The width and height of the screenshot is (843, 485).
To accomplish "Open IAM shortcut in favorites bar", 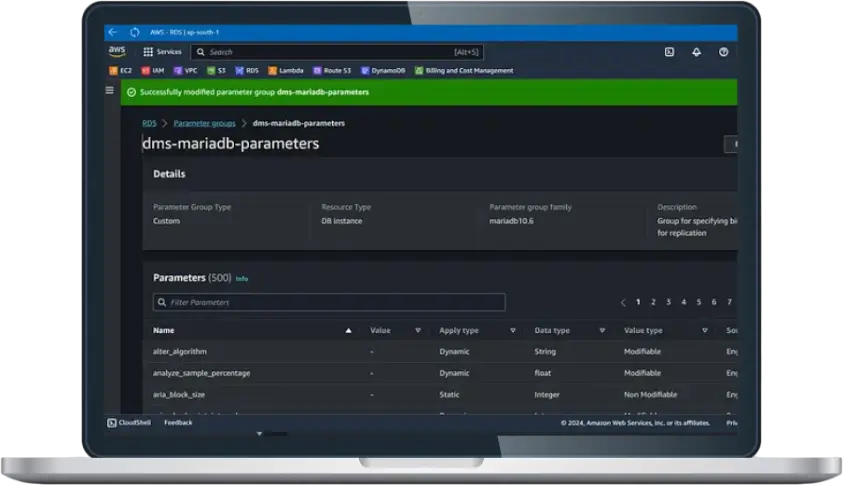I will click(x=153, y=70).
